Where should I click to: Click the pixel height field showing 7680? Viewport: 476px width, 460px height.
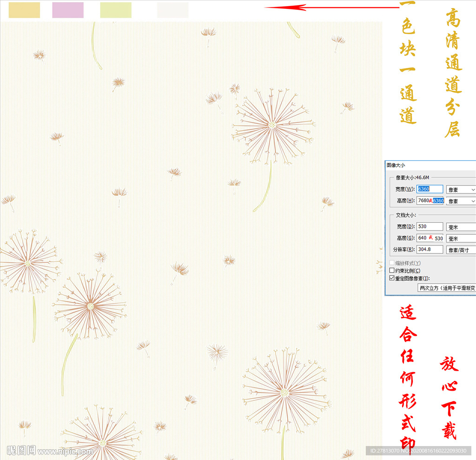pos(430,200)
